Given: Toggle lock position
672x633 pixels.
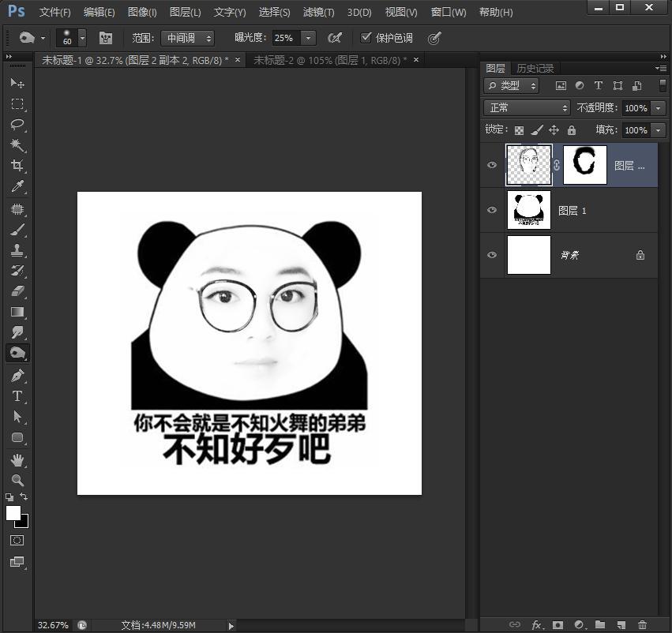Looking at the screenshot, I should (x=554, y=130).
